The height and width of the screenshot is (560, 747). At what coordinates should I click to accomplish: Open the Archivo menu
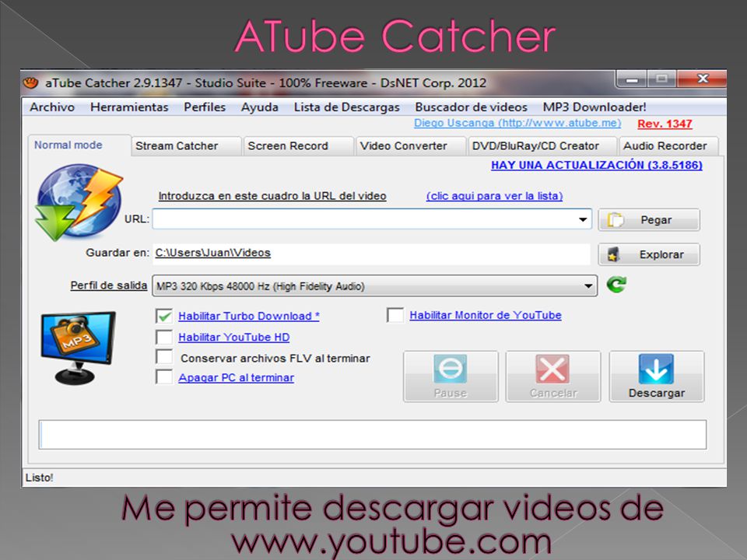[52, 107]
